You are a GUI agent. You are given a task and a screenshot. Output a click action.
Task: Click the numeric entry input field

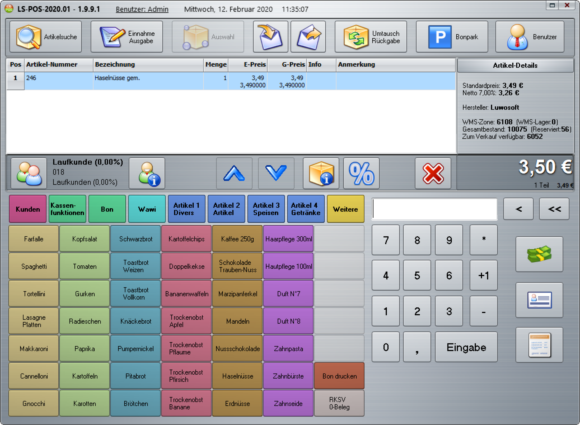coord(435,209)
